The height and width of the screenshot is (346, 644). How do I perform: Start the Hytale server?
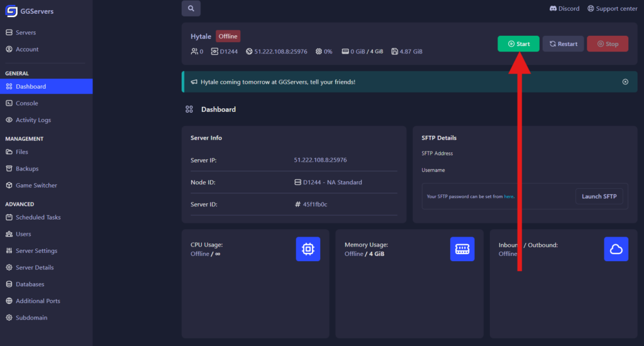(518, 44)
